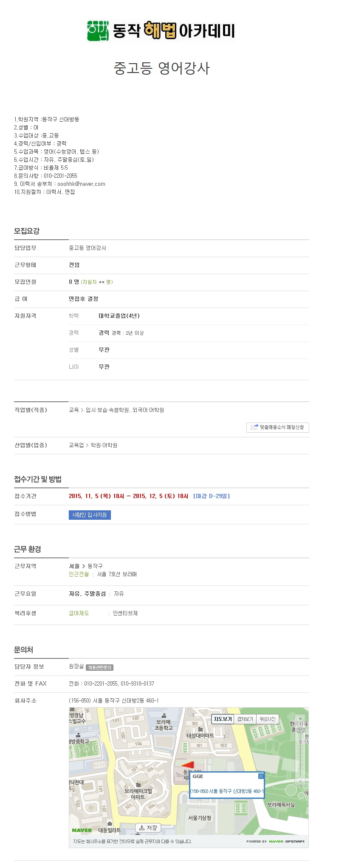The height and width of the screenshot is (868, 353).
Task: Click the NAVER logo on the map
Action: (82, 830)
